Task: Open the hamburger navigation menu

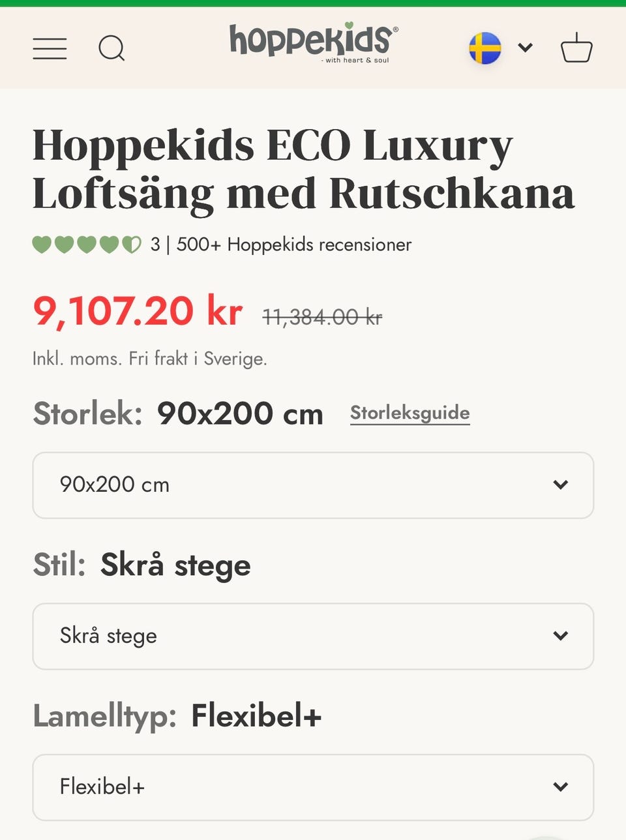Action: 50,49
